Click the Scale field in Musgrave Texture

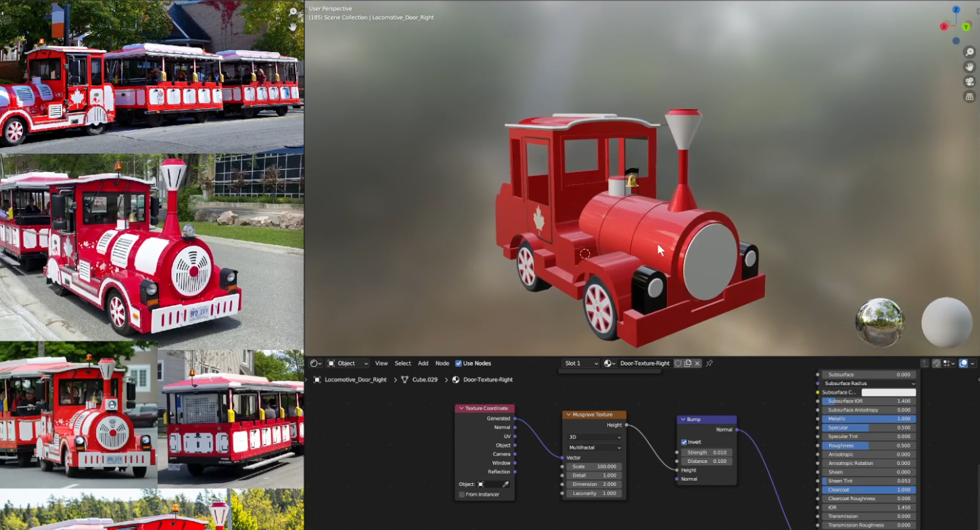tap(594, 466)
